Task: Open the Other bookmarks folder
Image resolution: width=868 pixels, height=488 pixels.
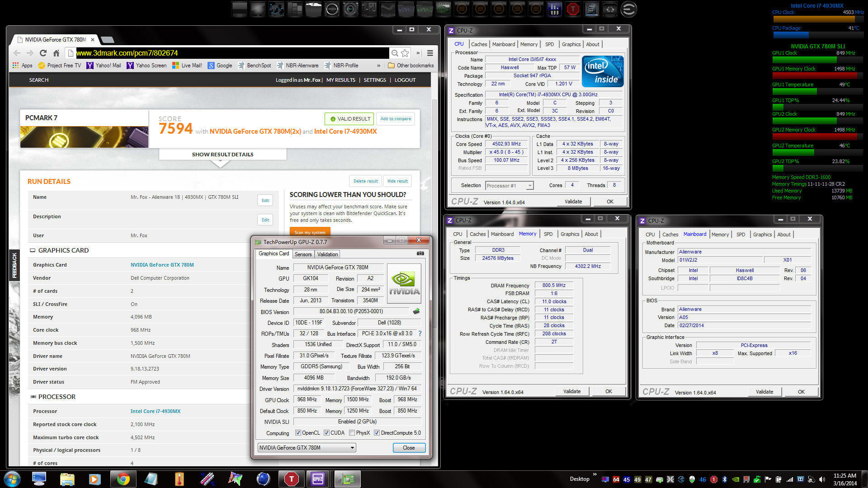Action: 411,66
